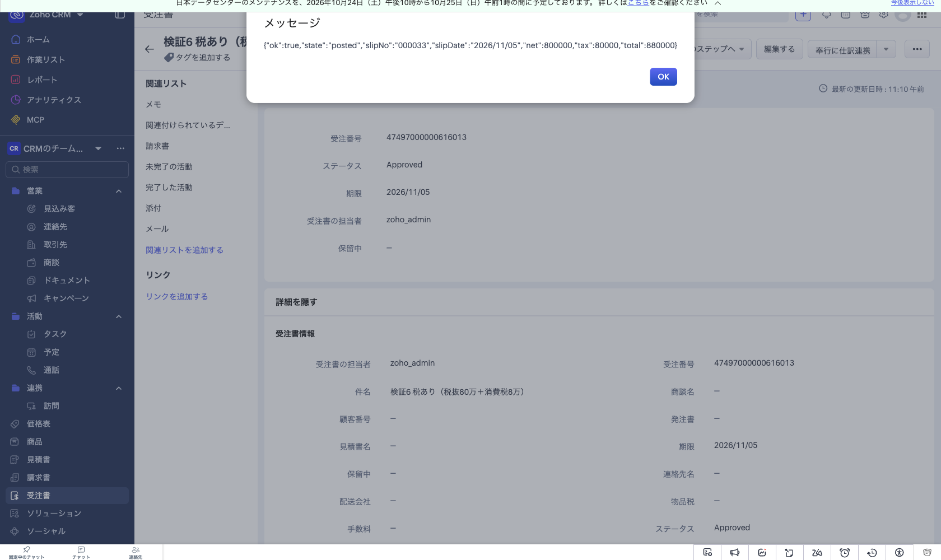Select メモ in related list
Image resolution: width=941 pixels, height=560 pixels.
[153, 105]
